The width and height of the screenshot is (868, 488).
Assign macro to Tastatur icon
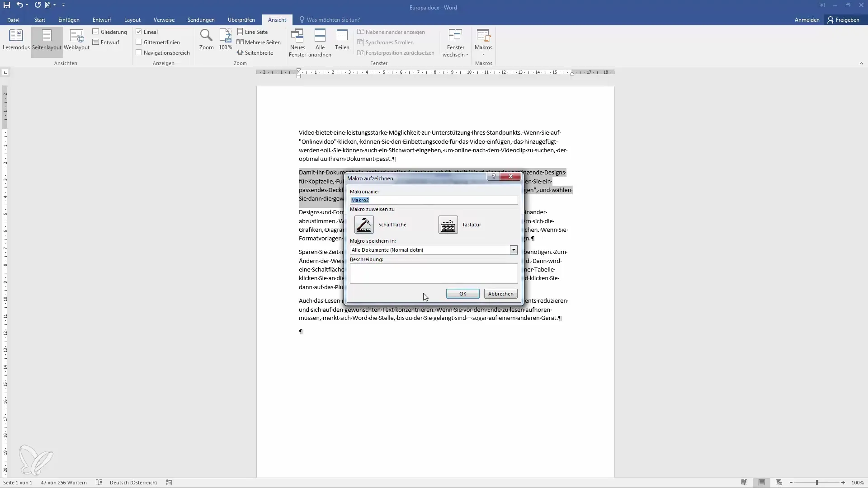click(x=448, y=225)
